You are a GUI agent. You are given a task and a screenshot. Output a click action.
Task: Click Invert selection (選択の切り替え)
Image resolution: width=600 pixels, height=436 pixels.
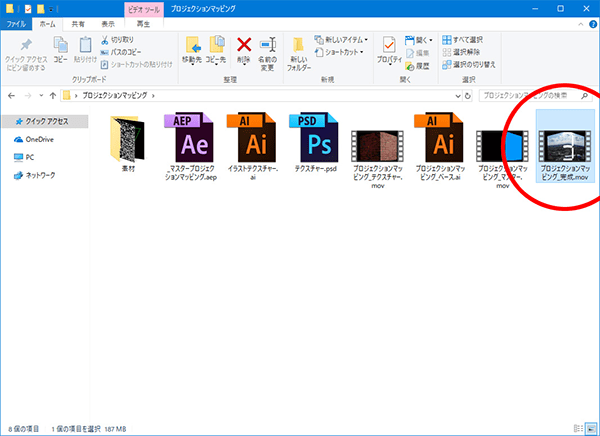469,65
